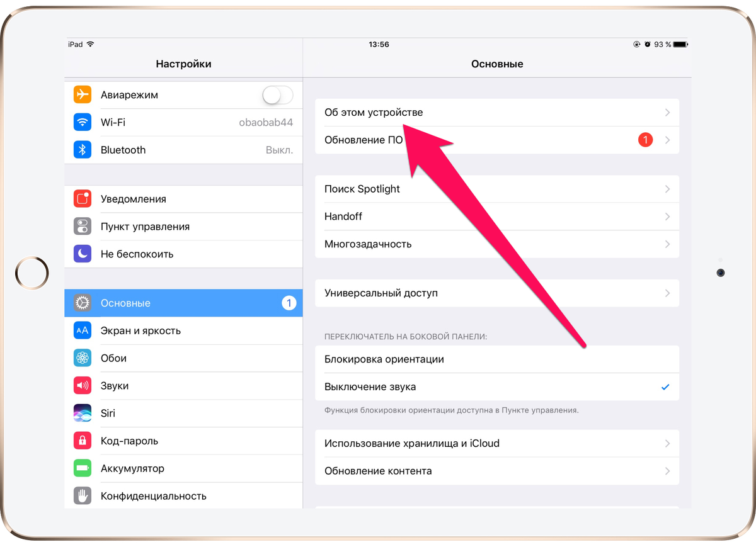
Task: Tap the Основные gear icon
Action: (83, 303)
